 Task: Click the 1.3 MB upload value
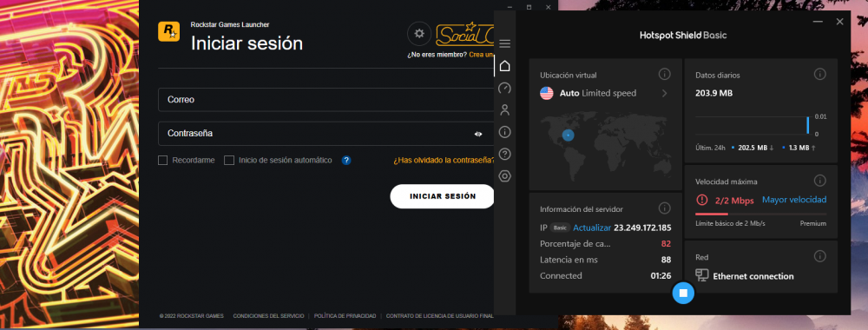click(x=799, y=148)
